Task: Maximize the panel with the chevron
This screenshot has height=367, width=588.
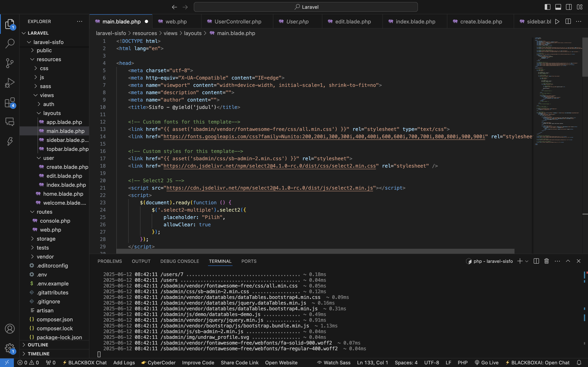Action: (568, 261)
